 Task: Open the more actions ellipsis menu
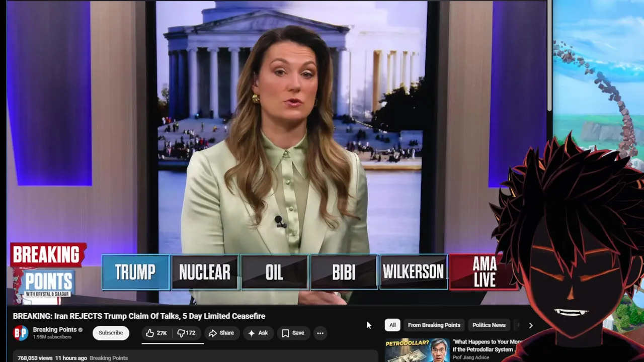(320, 333)
